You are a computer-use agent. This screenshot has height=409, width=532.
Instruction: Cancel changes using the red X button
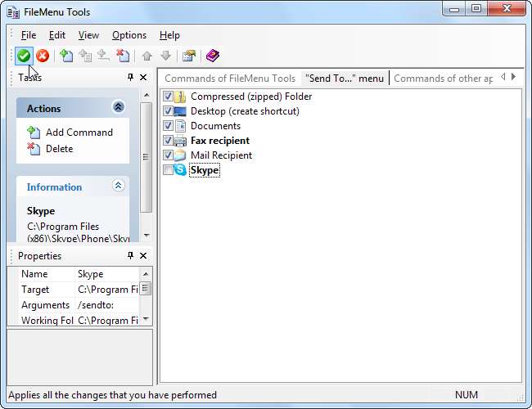43,56
